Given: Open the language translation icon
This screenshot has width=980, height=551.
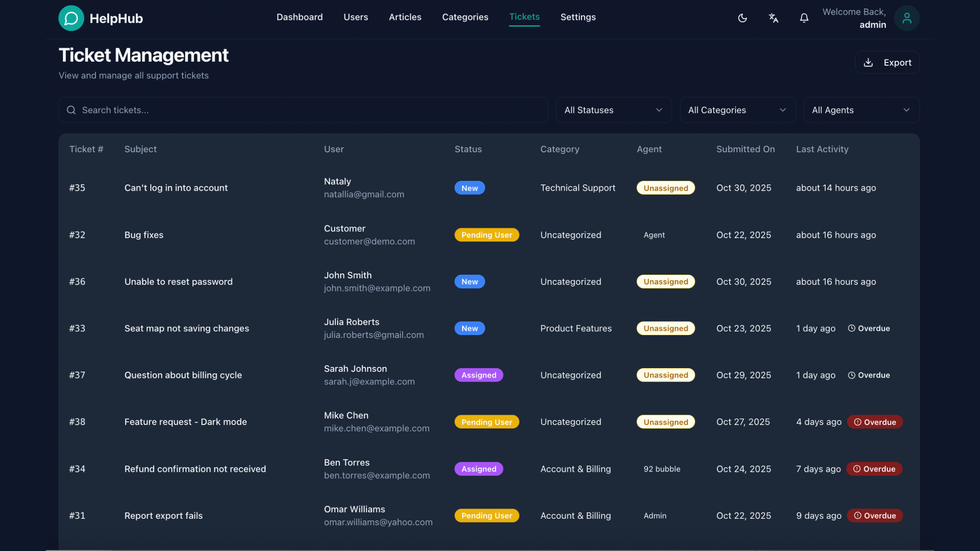Looking at the screenshot, I should coord(773,18).
